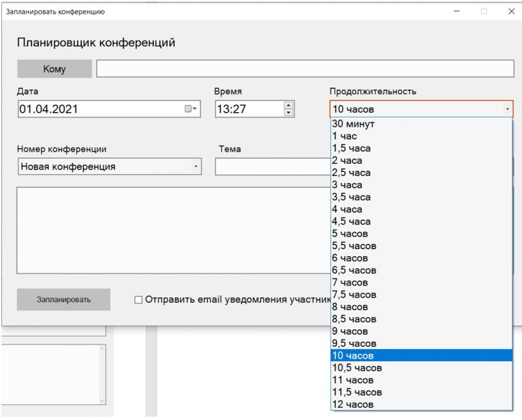This screenshot has height=420, width=522.
Task: Choose 6 часов from the list
Action: click(422, 258)
